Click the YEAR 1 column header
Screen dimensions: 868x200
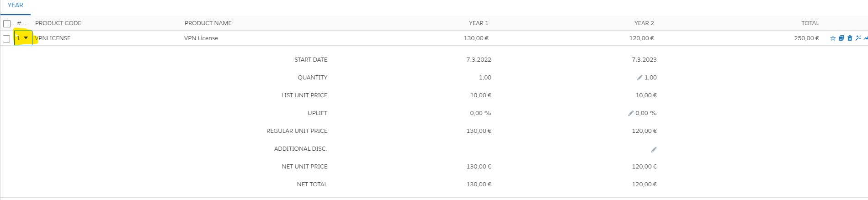click(478, 23)
